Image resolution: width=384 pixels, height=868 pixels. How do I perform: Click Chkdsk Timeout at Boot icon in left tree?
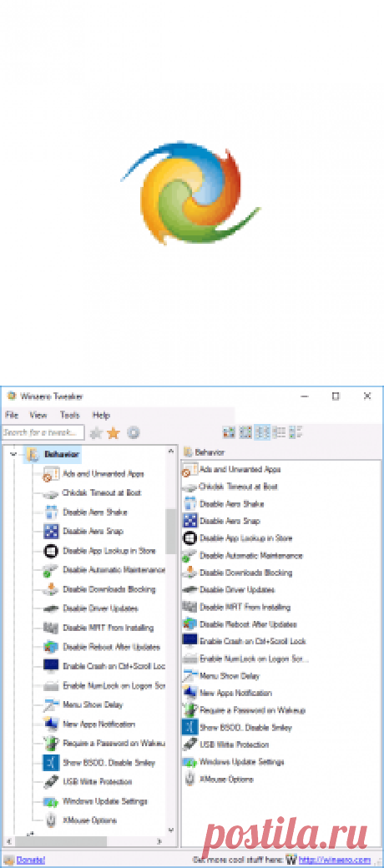[51, 493]
